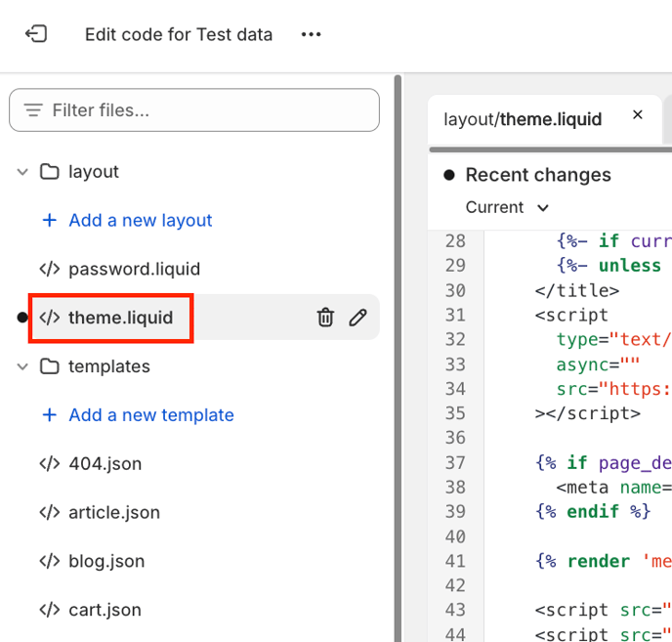Collapse the templates folder chevron

pyautogui.click(x=22, y=366)
